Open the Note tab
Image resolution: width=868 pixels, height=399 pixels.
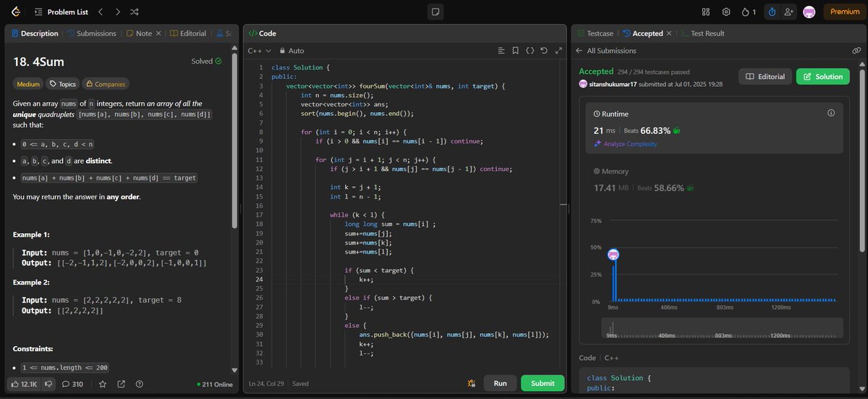(139, 33)
